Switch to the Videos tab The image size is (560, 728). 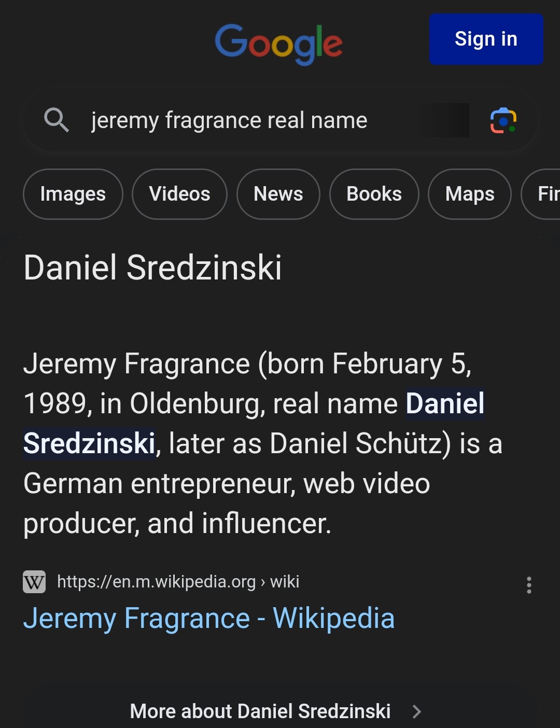[179, 194]
